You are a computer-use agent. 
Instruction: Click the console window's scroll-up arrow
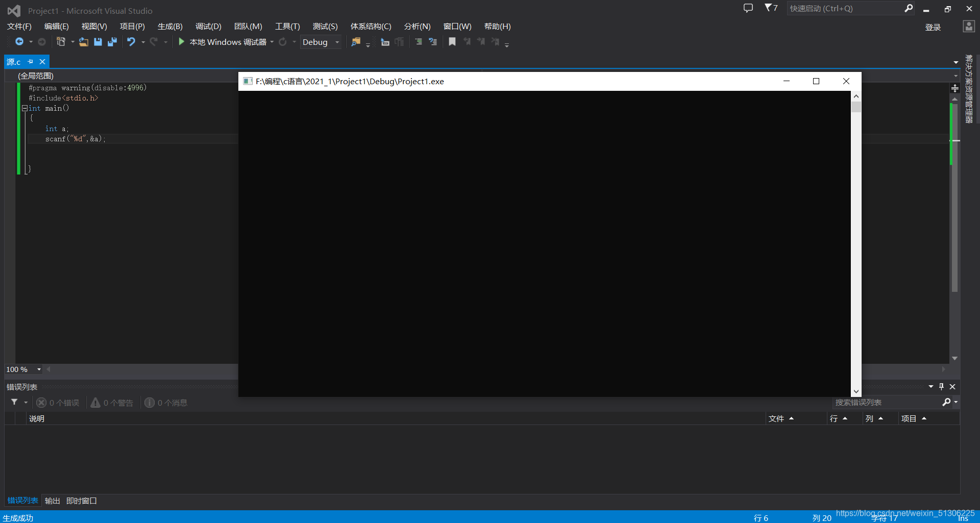[x=856, y=96]
